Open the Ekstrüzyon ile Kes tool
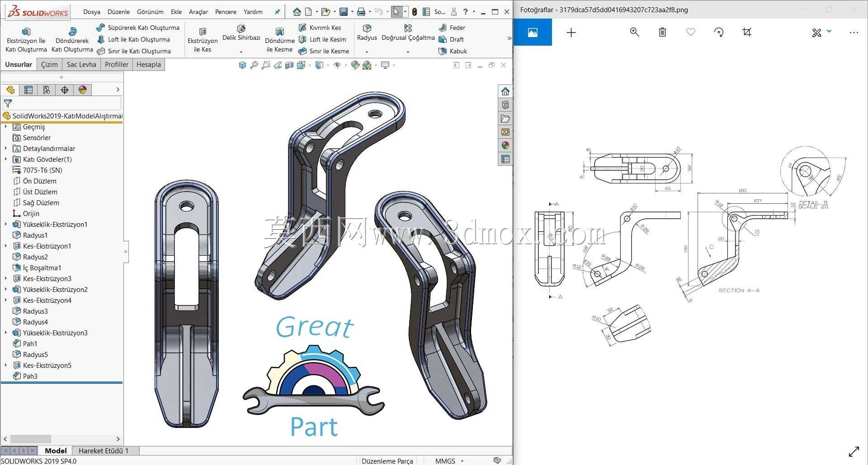Image resolution: width=868 pixels, height=465 pixels. point(203,40)
